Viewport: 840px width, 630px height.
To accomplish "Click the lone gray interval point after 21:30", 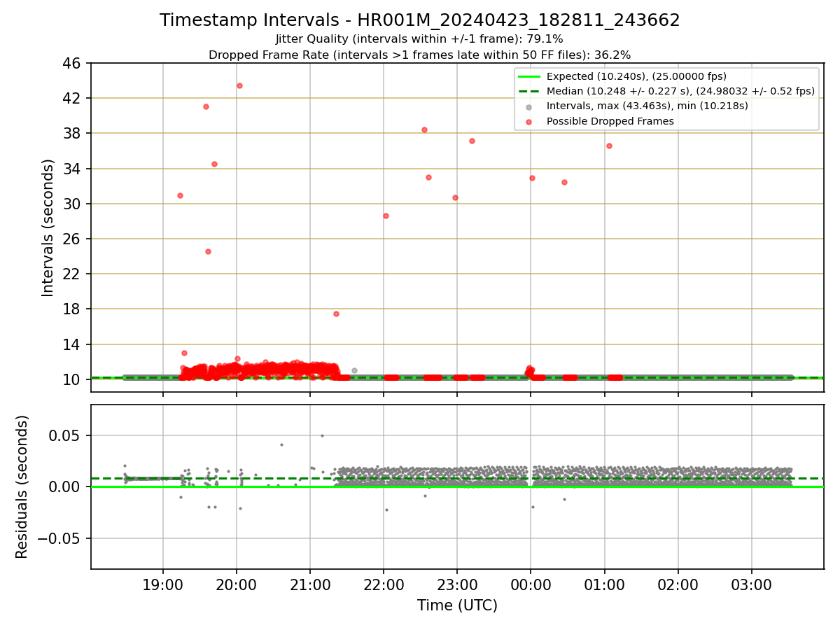I will (354, 370).
